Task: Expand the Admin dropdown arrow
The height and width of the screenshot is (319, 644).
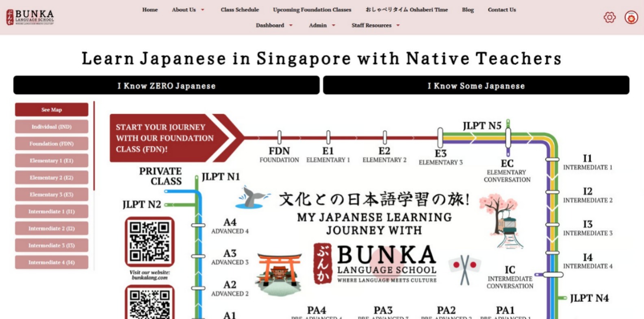Action: tap(334, 25)
